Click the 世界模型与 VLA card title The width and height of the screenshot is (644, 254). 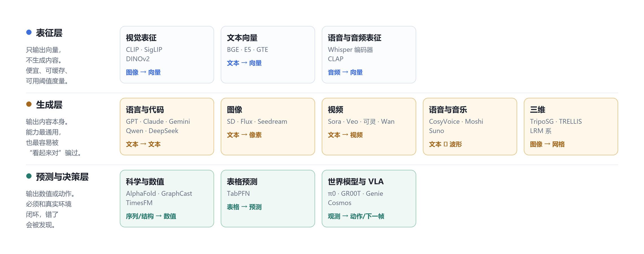pos(356,182)
